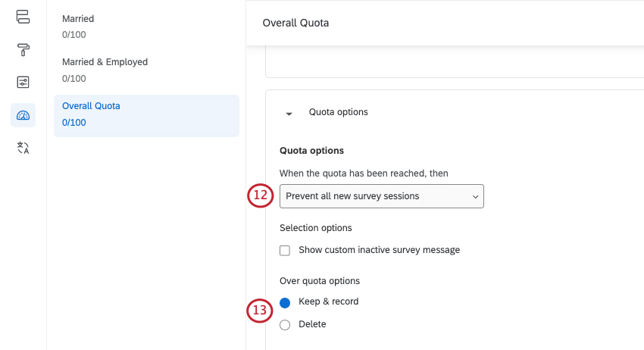Click the Show custom inactive survey message label
This screenshot has height=350, width=644.
pyautogui.click(x=379, y=250)
